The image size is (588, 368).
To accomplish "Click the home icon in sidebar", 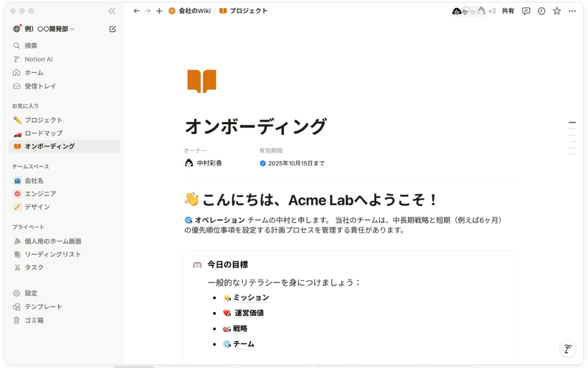I will (17, 73).
